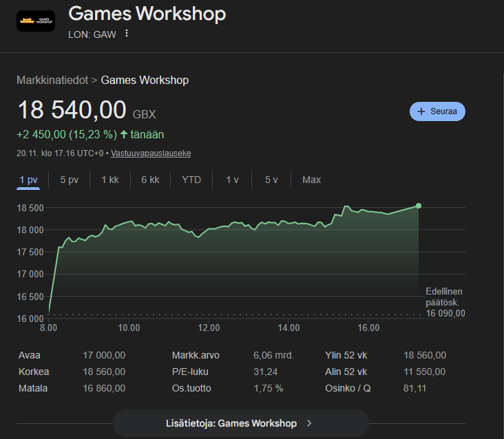
Task: Select the 1 pv chart range tab
Action: (x=28, y=180)
